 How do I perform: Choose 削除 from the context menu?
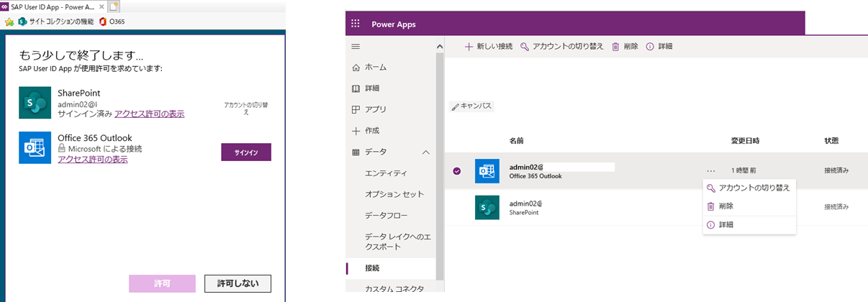[x=749, y=206]
